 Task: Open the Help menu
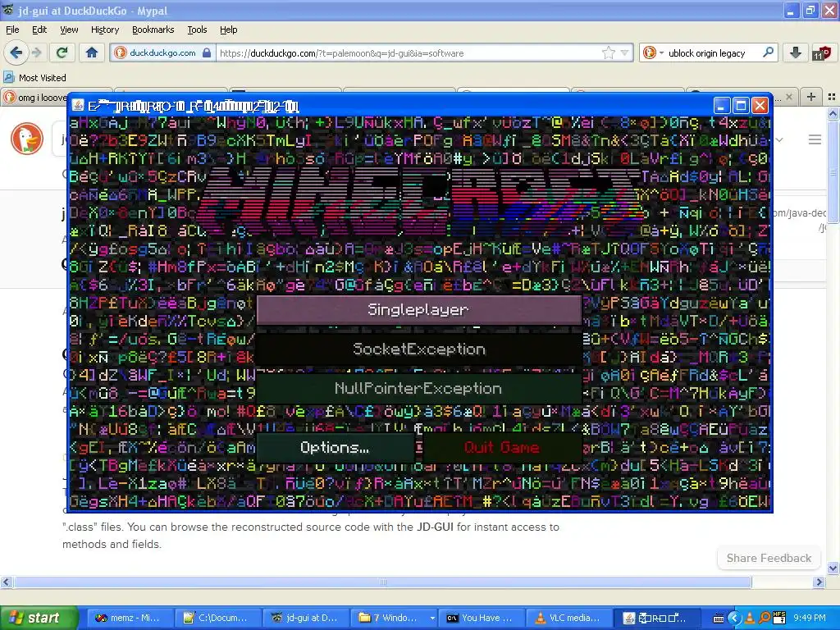click(x=228, y=30)
